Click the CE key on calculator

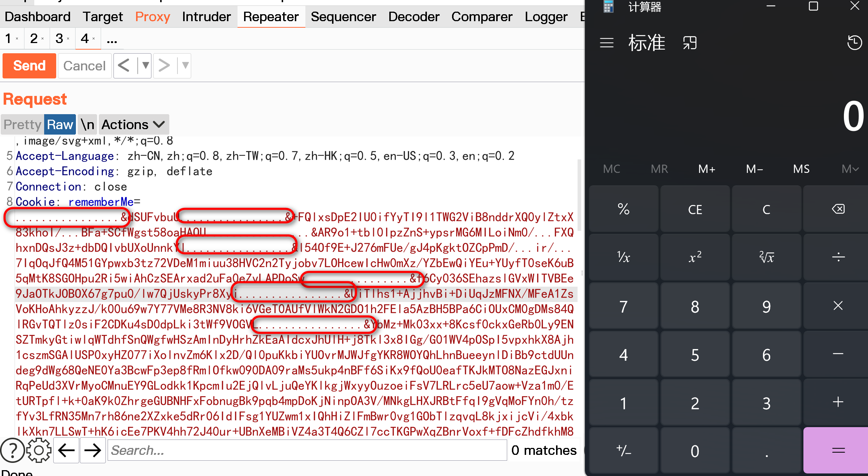pos(695,209)
